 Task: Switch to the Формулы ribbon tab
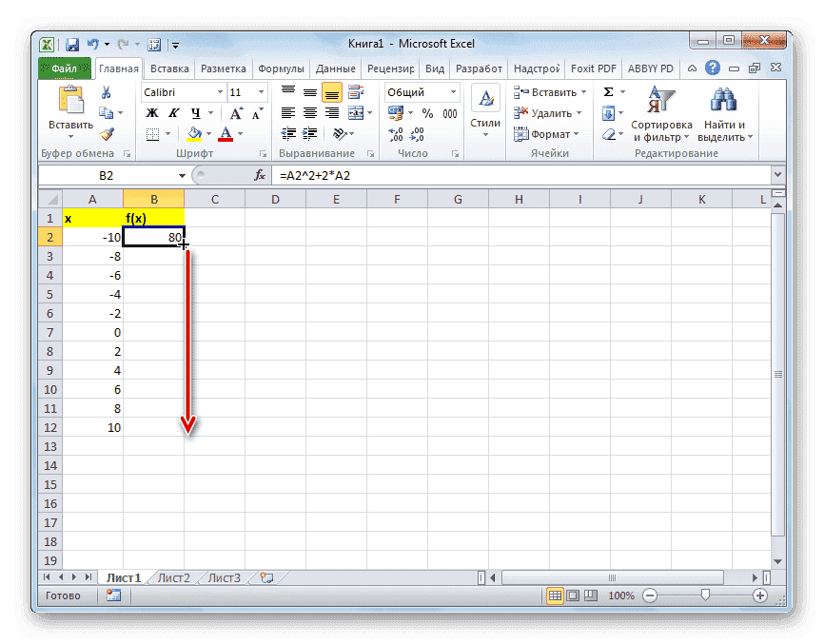281,68
